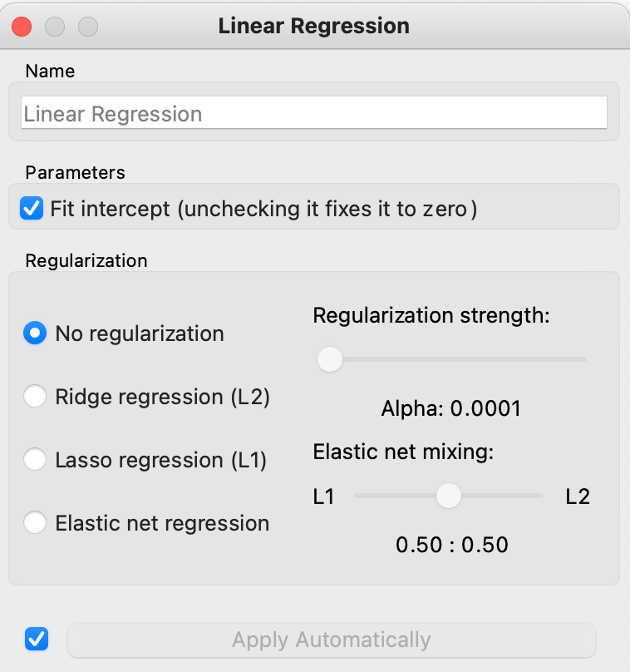
Task: Choose Ridge regression (L2)
Action: pos(35,397)
